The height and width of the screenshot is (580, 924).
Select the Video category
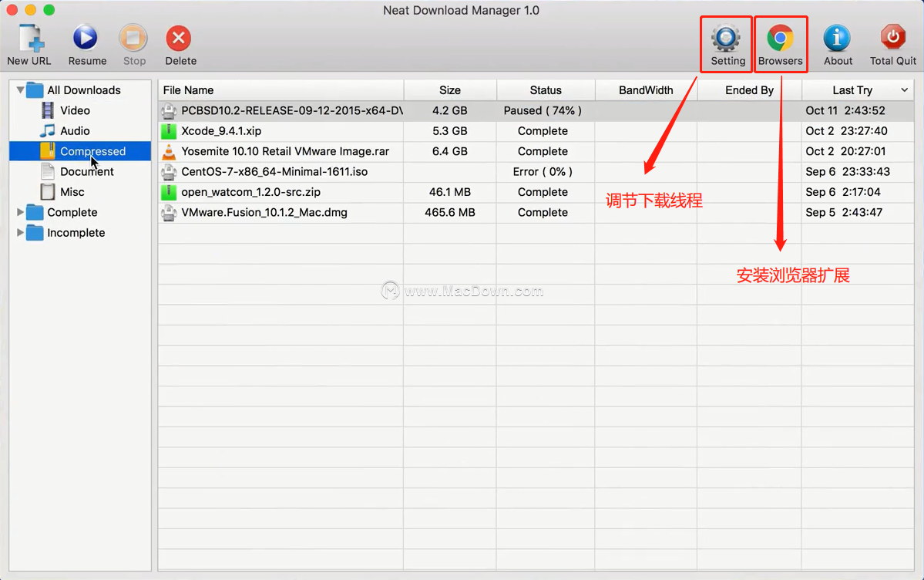75,110
